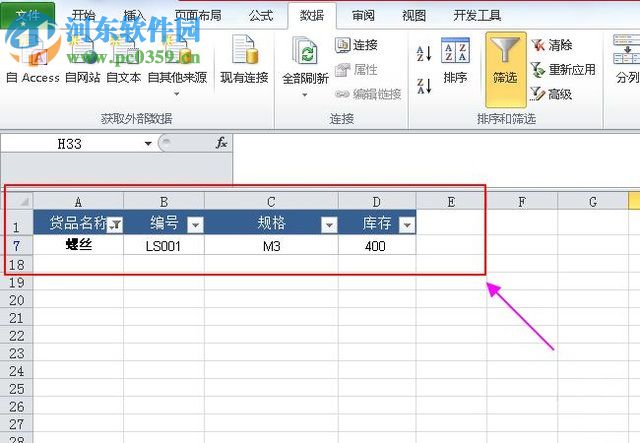
Task: Expand the 全部刷新 dropdown arrow
Action: coord(305,95)
